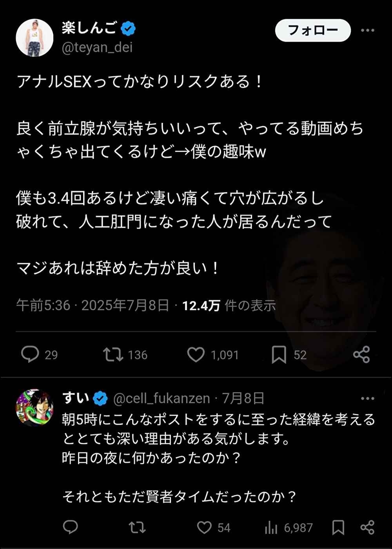Viewport: 392px width, 549px height.
Task: Open share options for the main post
Action: (x=361, y=354)
